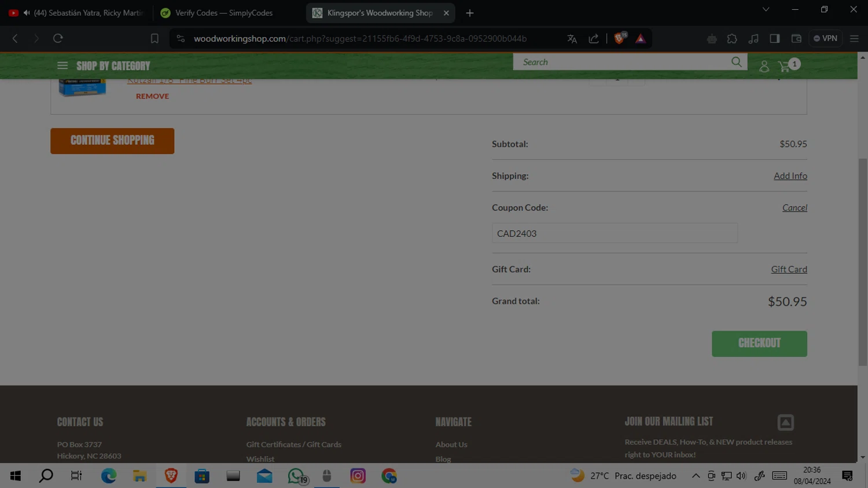Click the Coupon Code input field

[615, 233]
